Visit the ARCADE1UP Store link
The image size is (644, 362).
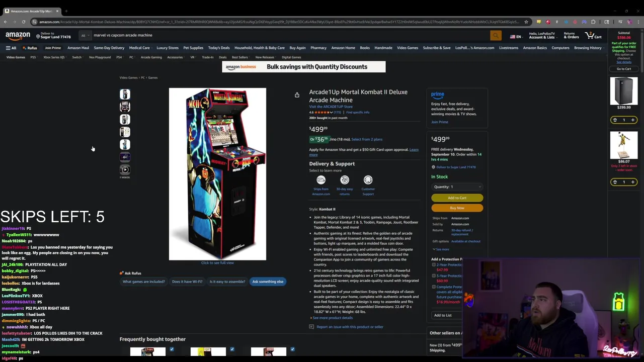tap(331, 107)
